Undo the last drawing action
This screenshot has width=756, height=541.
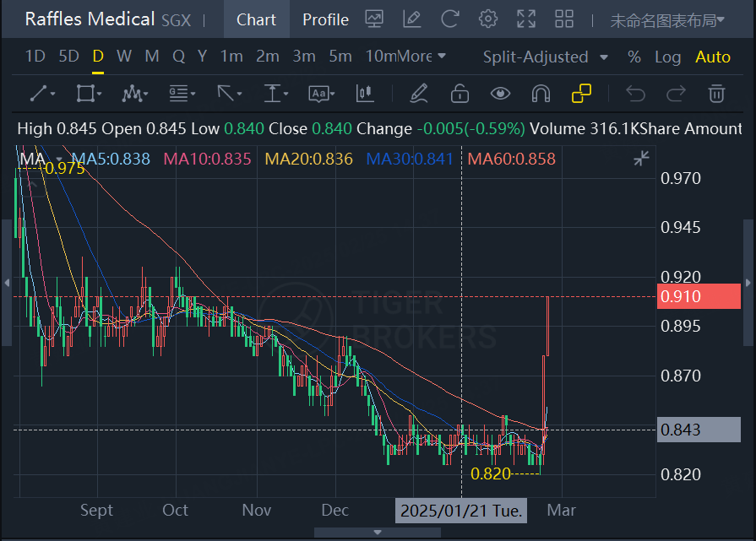(x=635, y=94)
